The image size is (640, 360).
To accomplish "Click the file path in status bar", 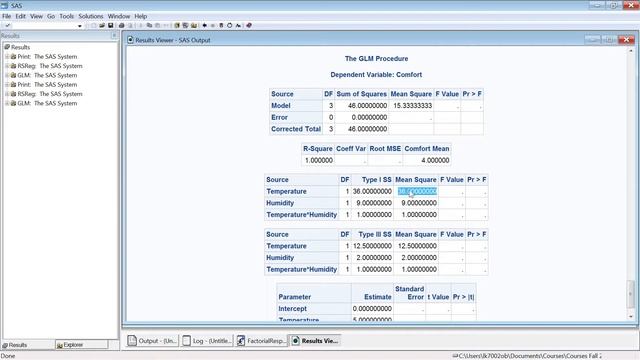I will (x=529, y=356).
